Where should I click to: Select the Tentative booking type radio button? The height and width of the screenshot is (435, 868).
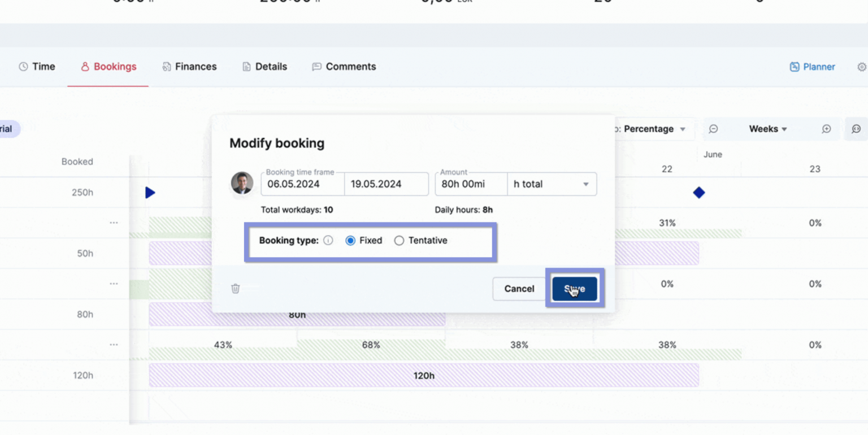pyautogui.click(x=400, y=240)
